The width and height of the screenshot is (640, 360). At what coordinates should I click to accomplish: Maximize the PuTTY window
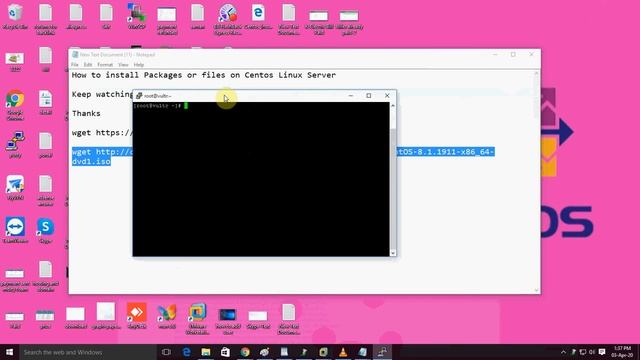[369, 96]
